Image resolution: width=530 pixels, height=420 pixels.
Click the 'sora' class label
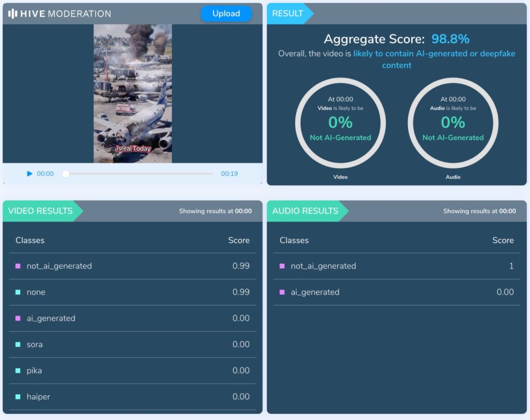[x=35, y=344]
